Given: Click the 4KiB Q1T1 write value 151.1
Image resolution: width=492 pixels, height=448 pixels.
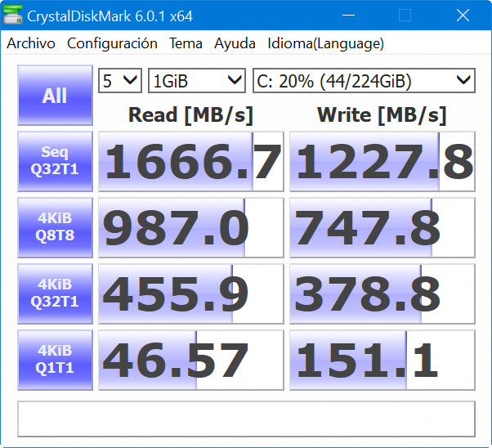Looking at the screenshot, I should pos(382,361).
